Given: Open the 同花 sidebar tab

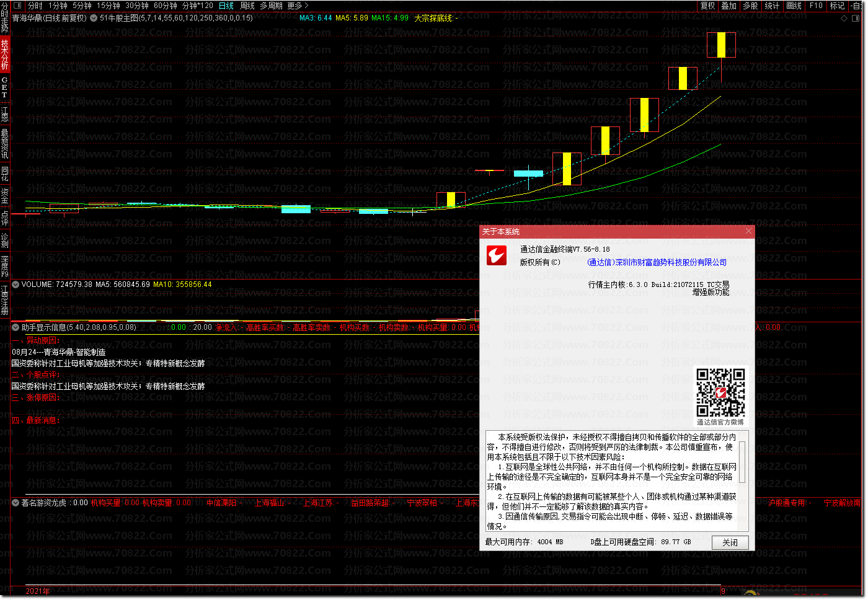Looking at the screenshot, I should tap(5, 174).
